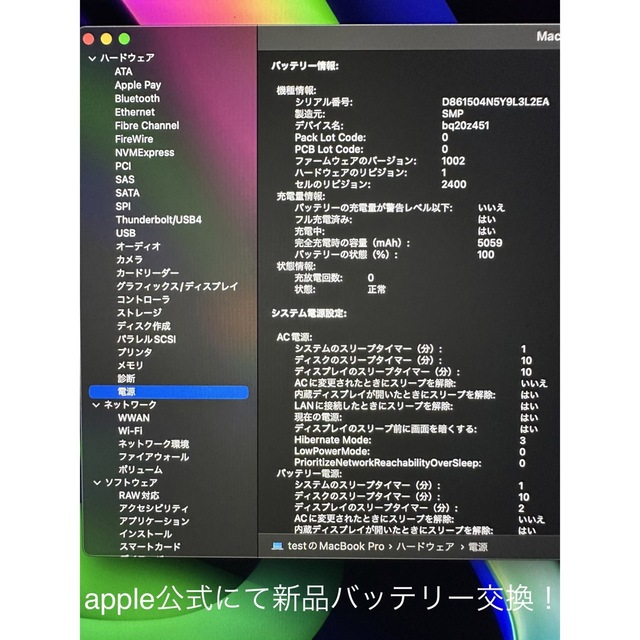Click the firmware version value 1002

(453, 161)
